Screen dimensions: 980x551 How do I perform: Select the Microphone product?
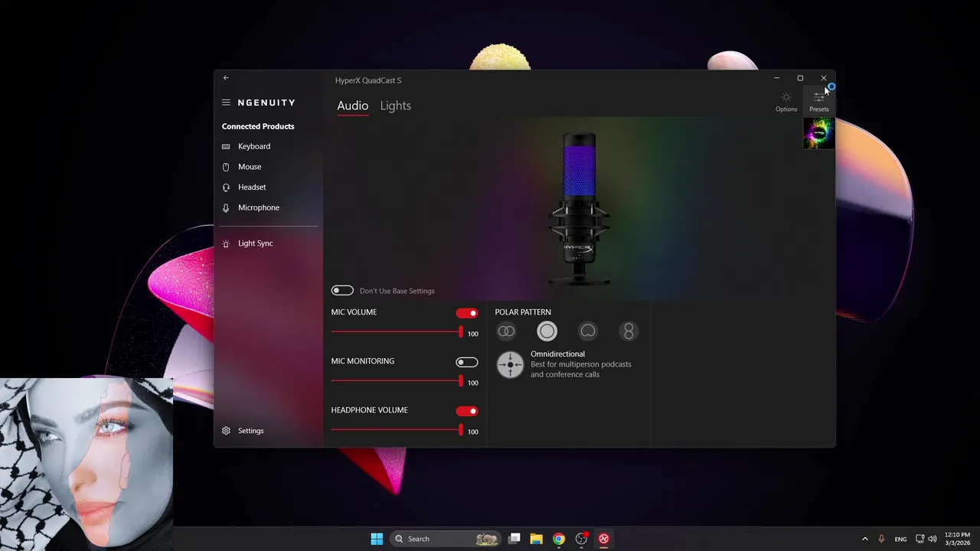point(259,208)
